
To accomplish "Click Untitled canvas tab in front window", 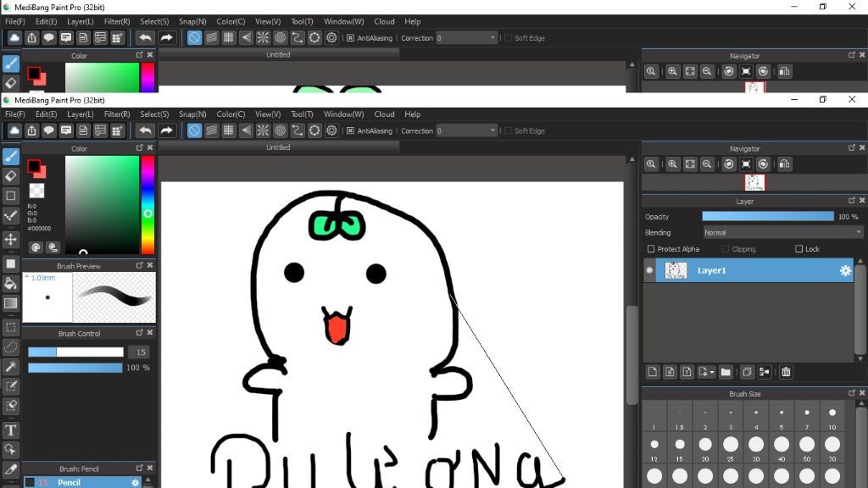I will coord(278,147).
